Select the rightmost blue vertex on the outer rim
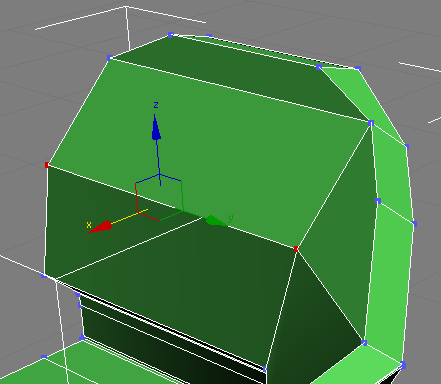Screen dimensions: 441x384 pyautogui.click(x=414, y=224)
